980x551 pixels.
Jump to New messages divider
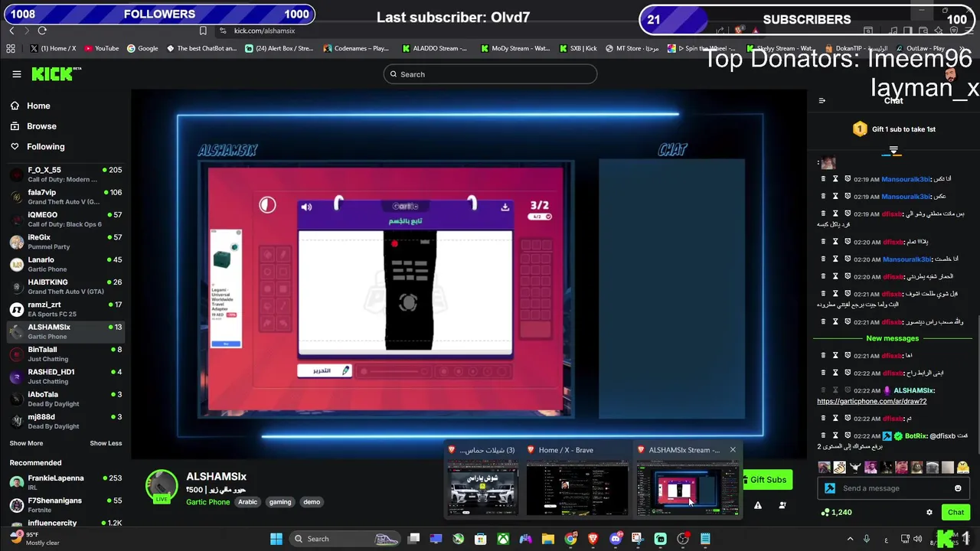[x=892, y=338]
